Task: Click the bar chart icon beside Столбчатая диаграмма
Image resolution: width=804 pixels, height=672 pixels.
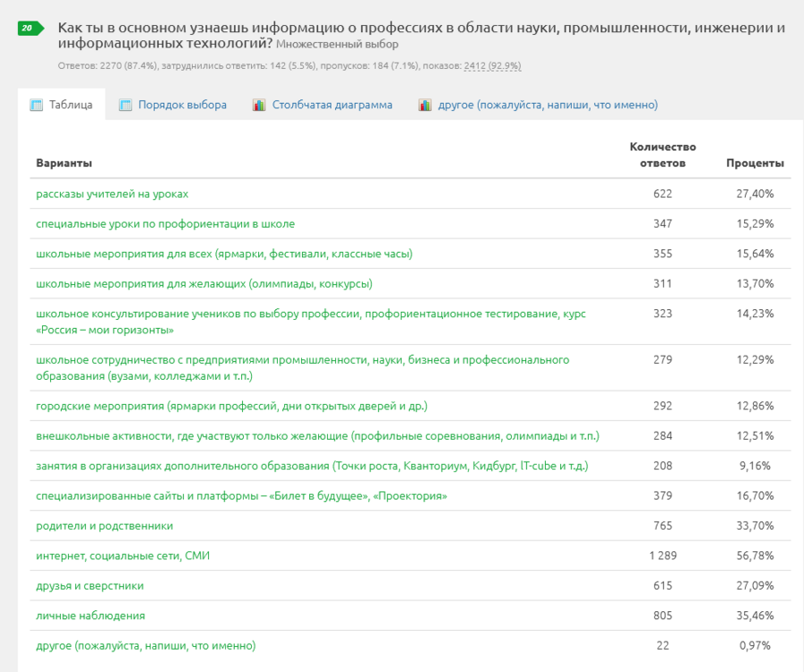Action: 259,105
